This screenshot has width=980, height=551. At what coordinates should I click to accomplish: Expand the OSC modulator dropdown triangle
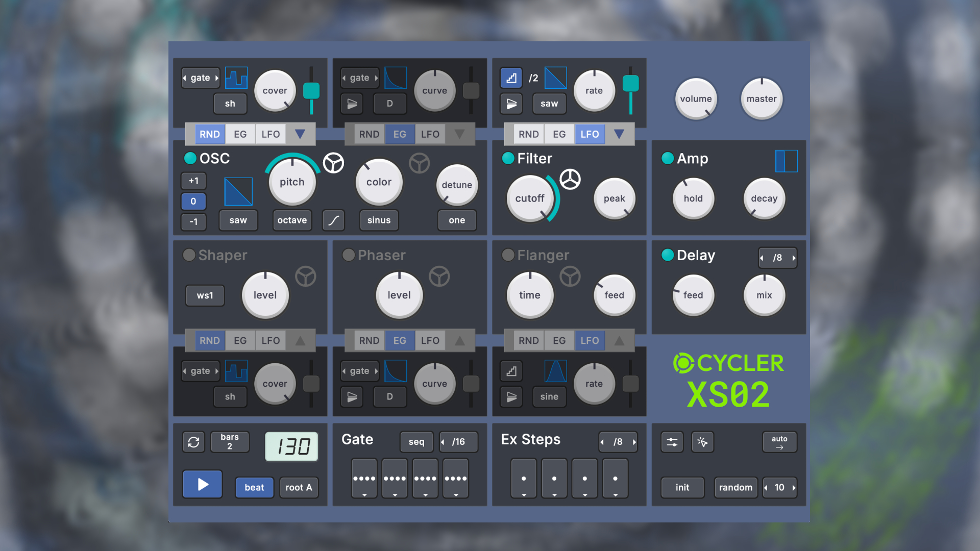(300, 134)
